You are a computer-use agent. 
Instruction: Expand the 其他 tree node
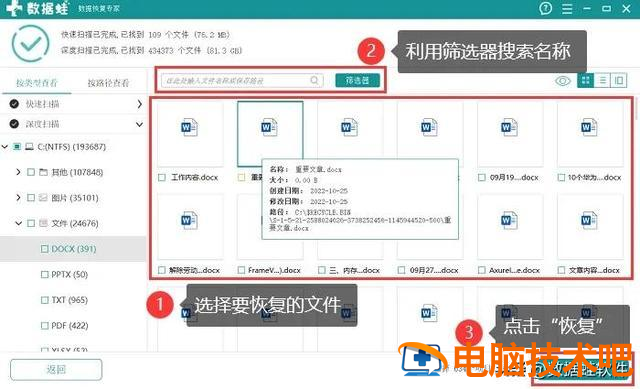click(18, 172)
